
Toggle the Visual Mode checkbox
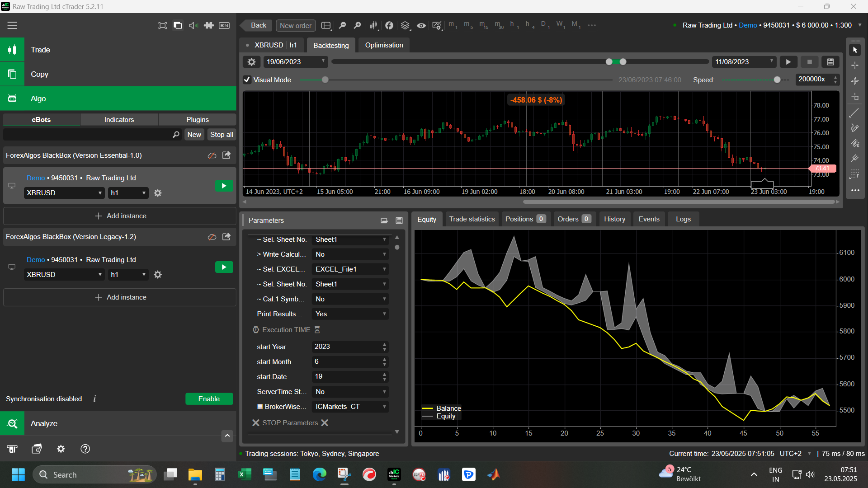point(247,80)
